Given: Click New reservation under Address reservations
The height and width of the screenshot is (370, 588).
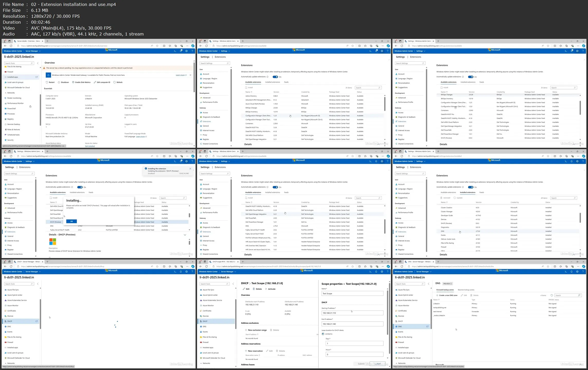Looking at the screenshot, I should [x=254, y=351].
